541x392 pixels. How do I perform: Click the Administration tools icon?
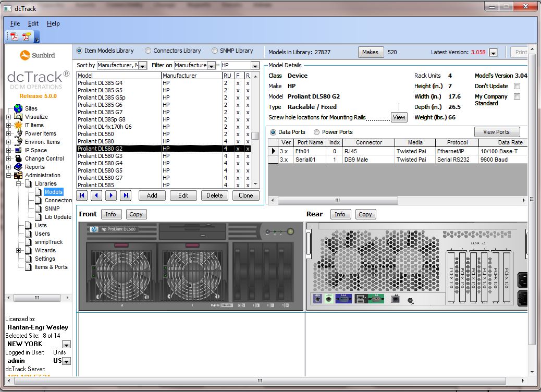click(x=18, y=175)
